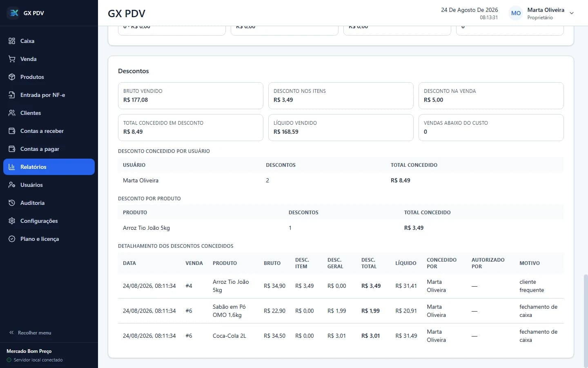Click the Vendas Abaixo do Custo card
The height and width of the screenshot is (368, 588).
pyautogui.click(x=491, y=128)
